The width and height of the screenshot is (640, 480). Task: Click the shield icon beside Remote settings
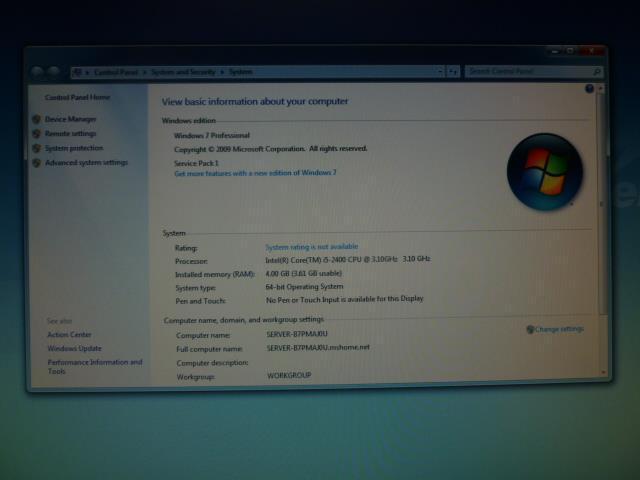[x=36, y=133]
